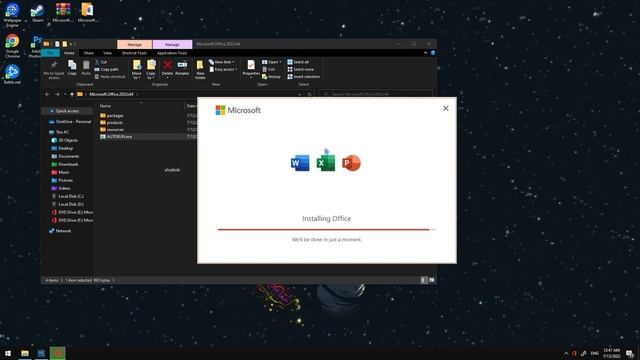The width and height of the screenshot is (640, 360).
Task: Expand the New item dropdown
Action: point(222,62)
